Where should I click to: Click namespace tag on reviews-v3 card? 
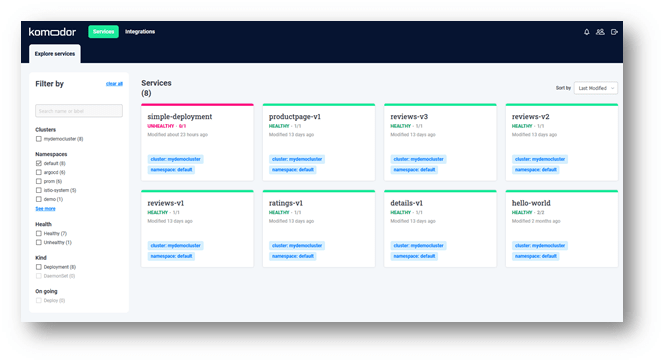point(414,170)
